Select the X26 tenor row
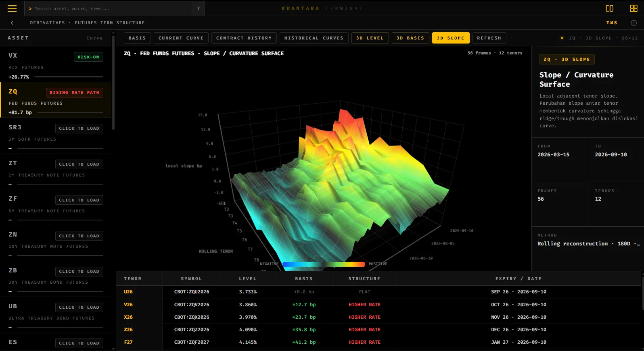 pos(379,317)
